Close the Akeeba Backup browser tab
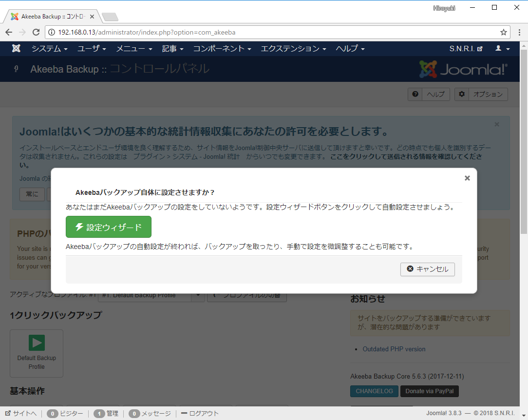This screenshot has height=420, width=528. pyautogui.click(x=92, y=17)
